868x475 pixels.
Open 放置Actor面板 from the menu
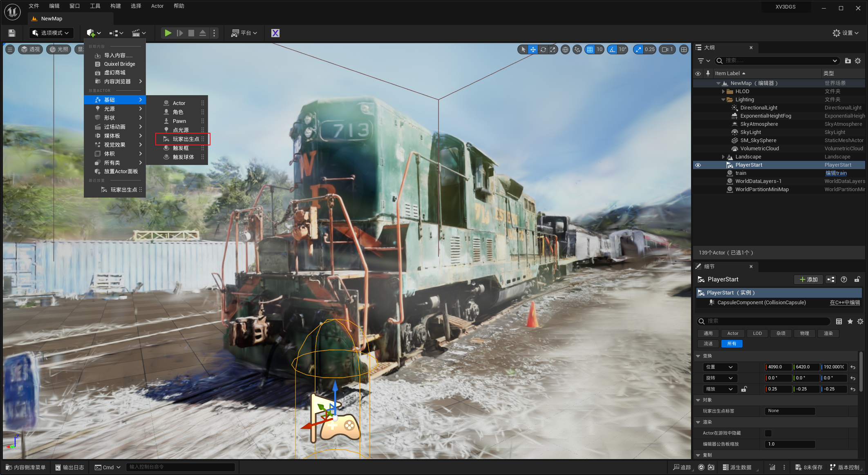pos(115,172)
